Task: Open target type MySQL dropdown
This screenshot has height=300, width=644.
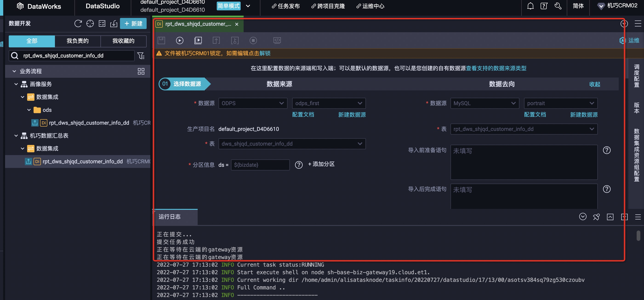Action: tap(485, 103)
